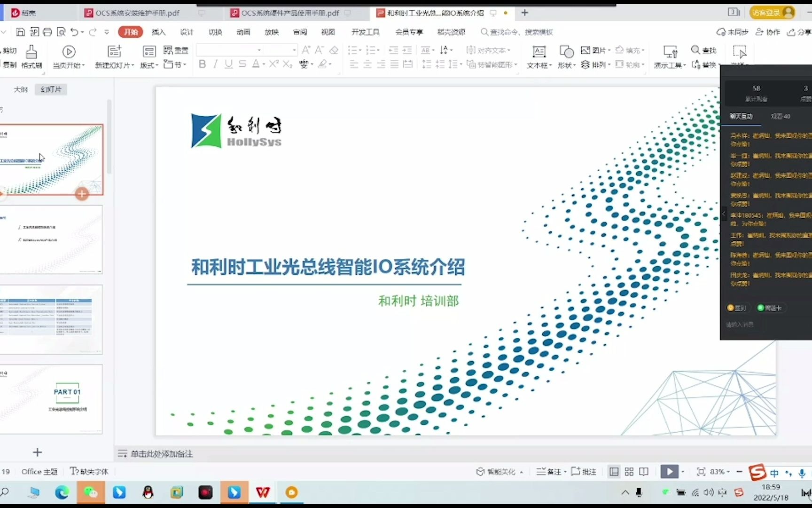The width and height of the screenshot is (812, 508).
Task: Click the search commands input field
Action: 517,32
